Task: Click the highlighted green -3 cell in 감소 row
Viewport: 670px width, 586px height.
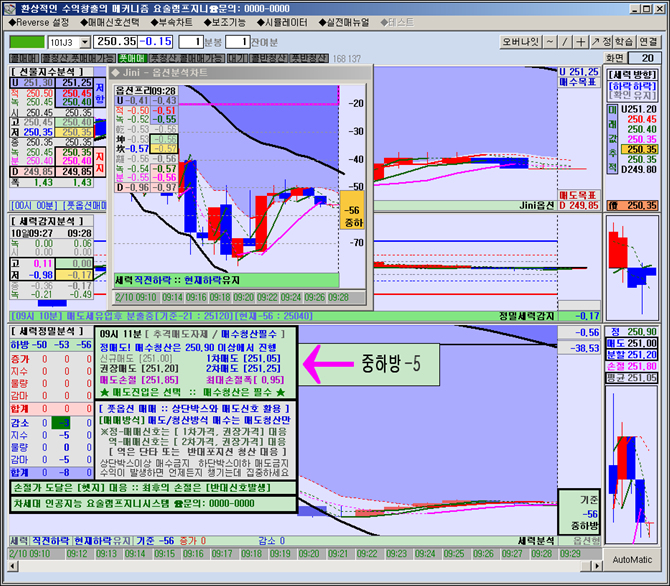Action: [x=61, y=423]
